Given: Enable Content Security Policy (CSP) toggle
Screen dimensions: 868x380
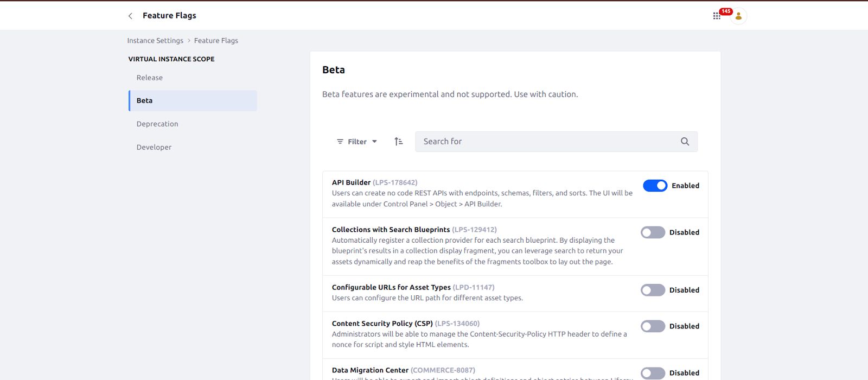Looking at the screenshot, I should click(x=653, y=326).
